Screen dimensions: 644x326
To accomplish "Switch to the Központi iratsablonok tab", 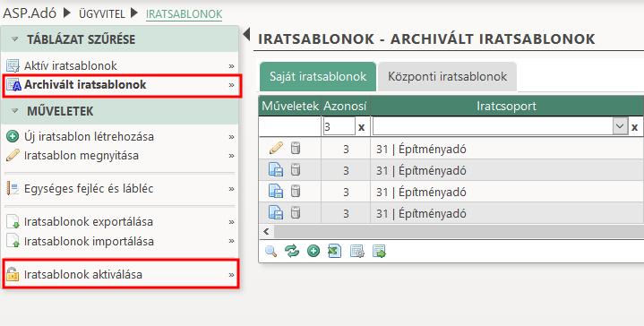I will tap(447, 76).
